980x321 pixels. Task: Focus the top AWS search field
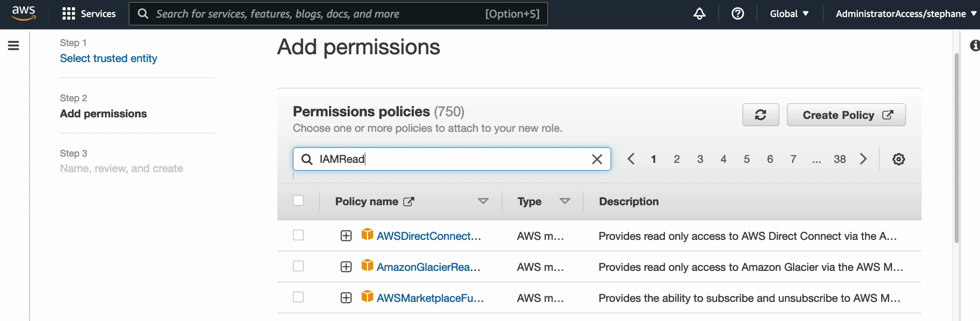coord(338,14)
